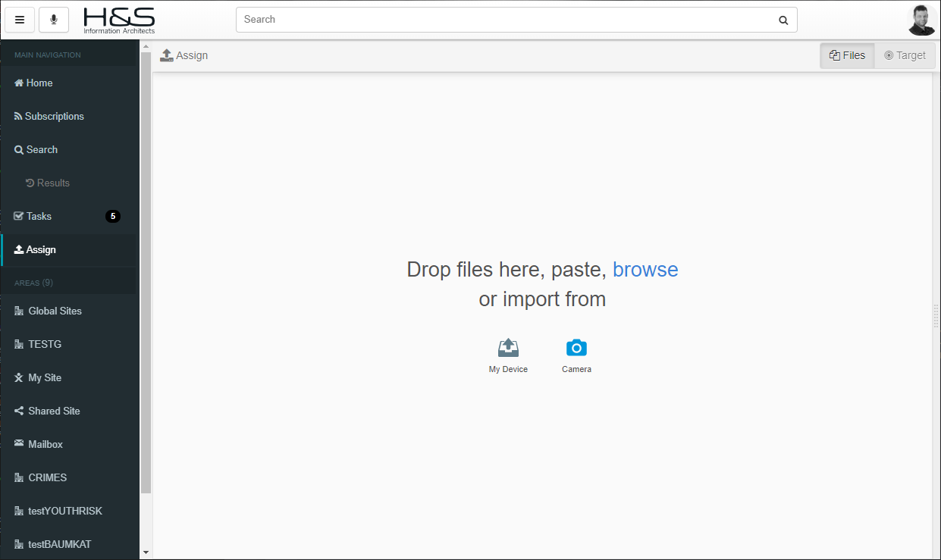Click the right panel resize handle

[x=936, y=316]
